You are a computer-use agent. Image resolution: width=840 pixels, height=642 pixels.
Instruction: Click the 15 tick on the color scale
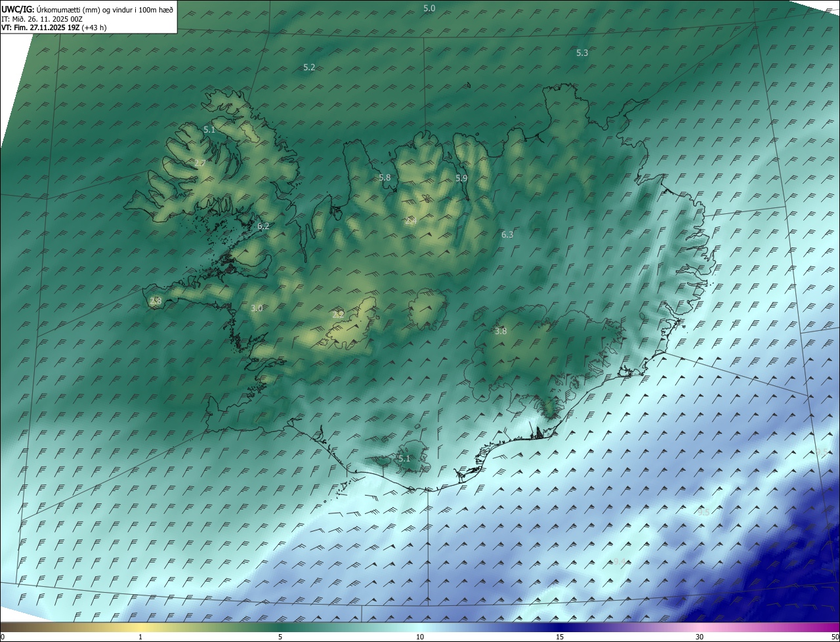[x=560, y=637]
